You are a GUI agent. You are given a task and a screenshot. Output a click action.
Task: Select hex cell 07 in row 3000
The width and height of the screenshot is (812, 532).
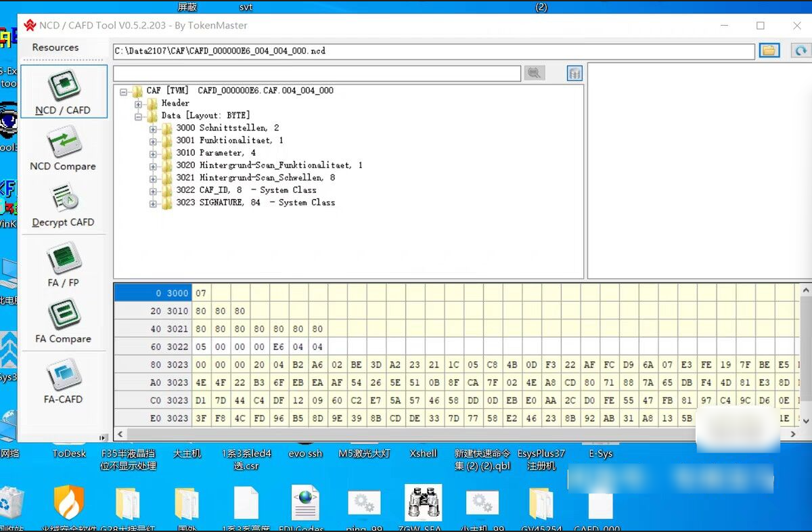[x=201, y=293]
